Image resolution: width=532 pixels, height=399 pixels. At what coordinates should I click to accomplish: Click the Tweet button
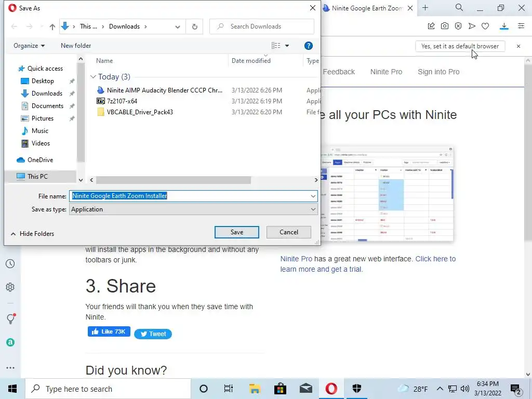click(x=153, y=334)
